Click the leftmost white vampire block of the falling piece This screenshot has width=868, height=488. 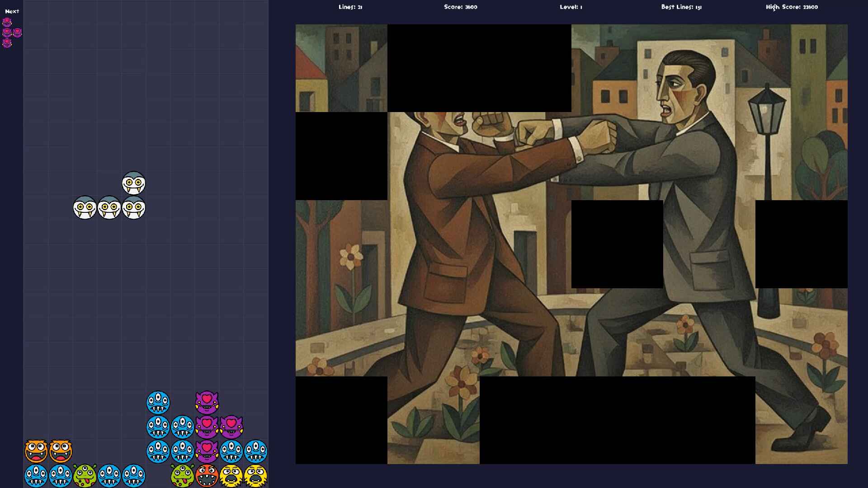tap(85, 208)
